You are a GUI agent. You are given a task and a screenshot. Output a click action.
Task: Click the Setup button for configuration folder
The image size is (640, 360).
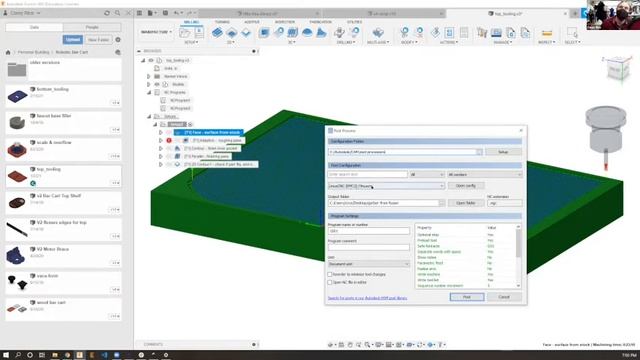pyautogui.click(x=503, y=152)
